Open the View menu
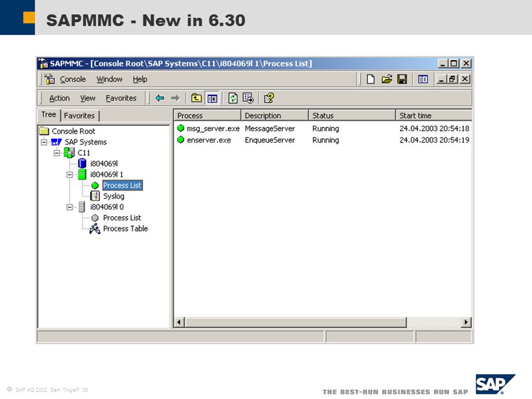 coord(88,98)
